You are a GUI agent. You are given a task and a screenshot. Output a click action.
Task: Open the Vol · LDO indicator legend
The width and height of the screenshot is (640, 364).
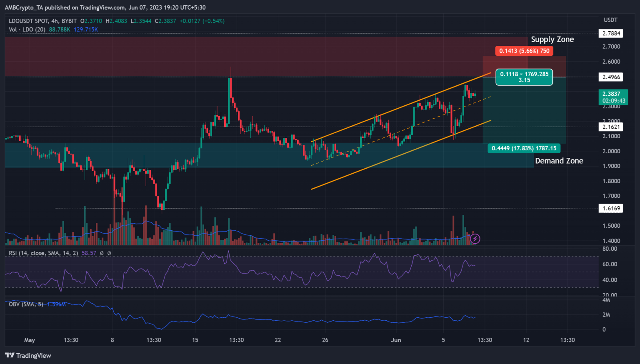tap(27, 30)
